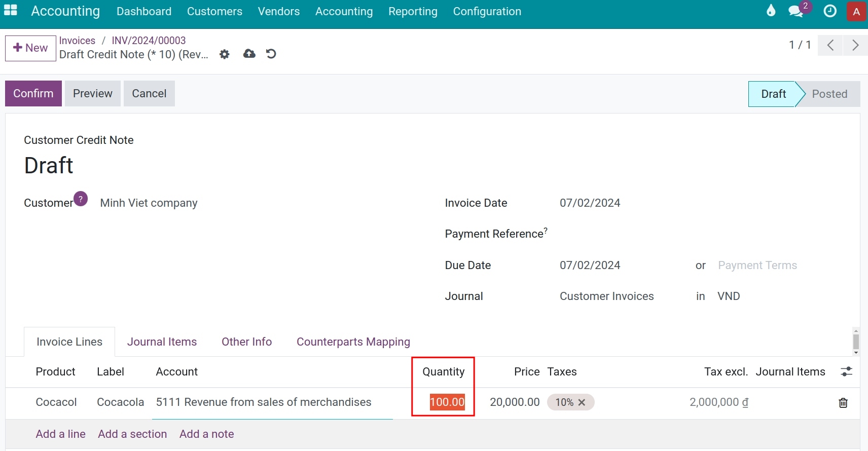This screenshot has height=451, width=868.
Task: Create a New record
Action: click(x=30, y=48)
